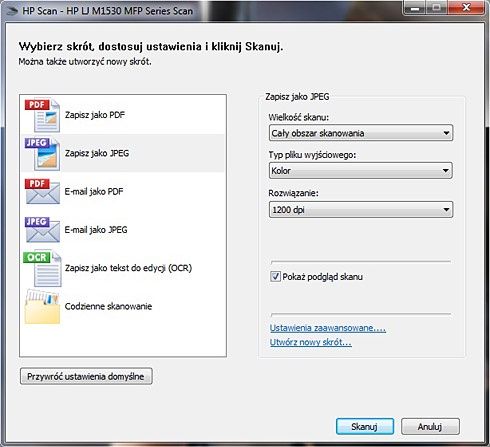Select the Codzienne skanowanie shortcut label
The height and width of the screenshot is (447, 490).
click(108, 306)
